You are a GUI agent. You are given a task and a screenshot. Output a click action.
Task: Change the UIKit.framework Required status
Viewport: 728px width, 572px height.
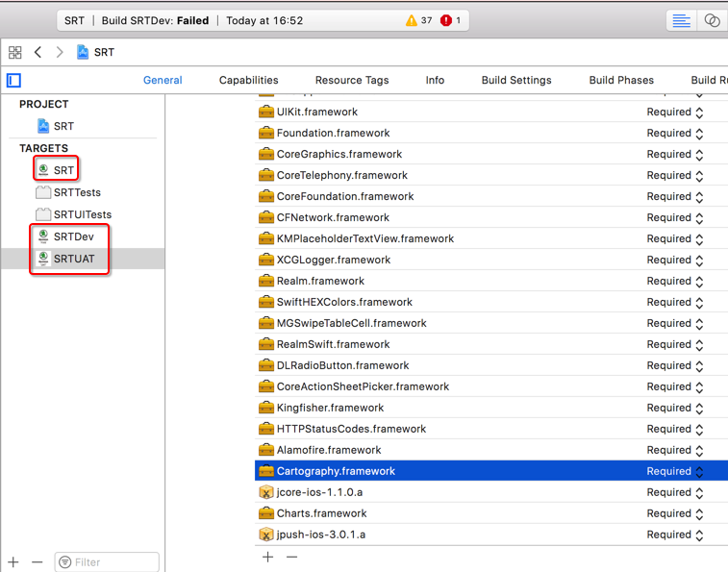click(675, 112)
